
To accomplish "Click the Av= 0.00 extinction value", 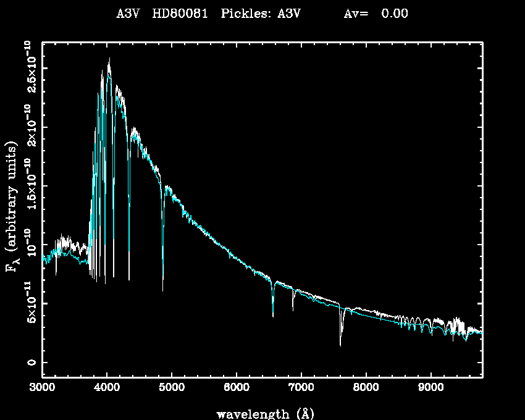I will pos(376,14).
